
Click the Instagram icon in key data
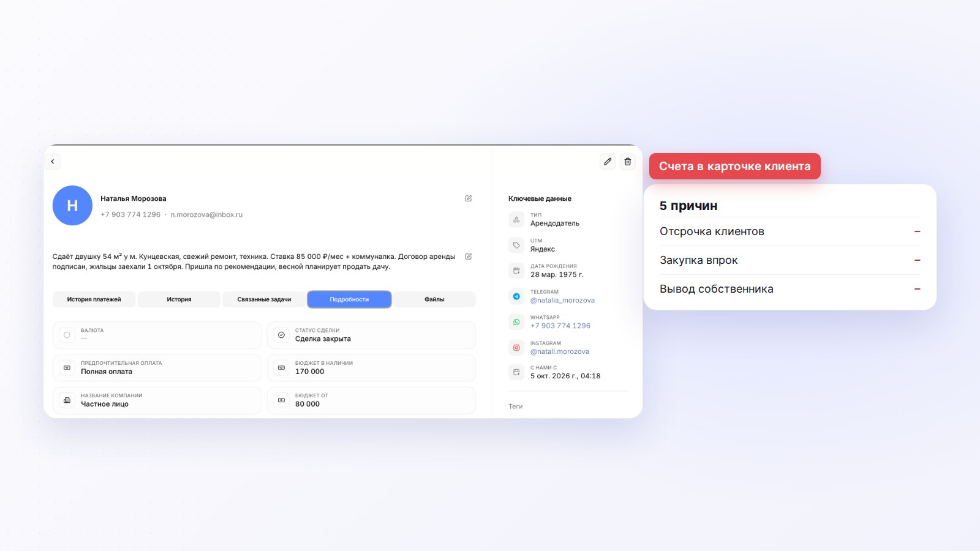click(516, 348)
